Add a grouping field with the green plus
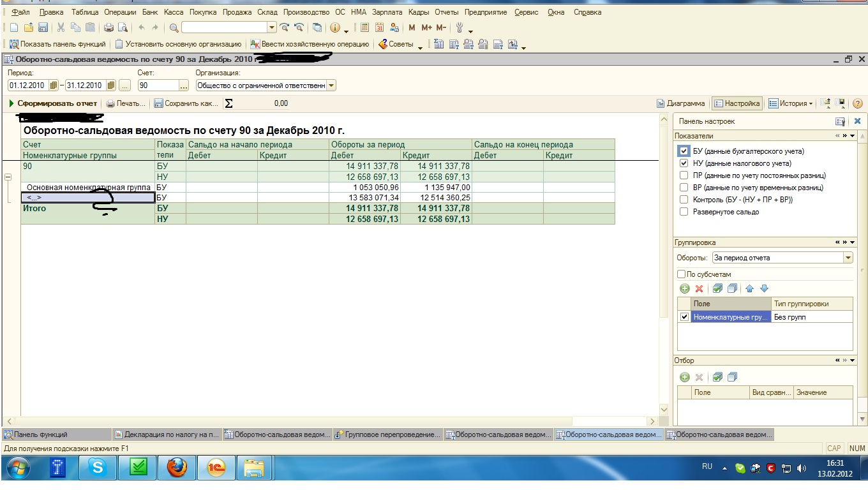The width and height of the screenshot is (868, 490). (x=685, y=288)
